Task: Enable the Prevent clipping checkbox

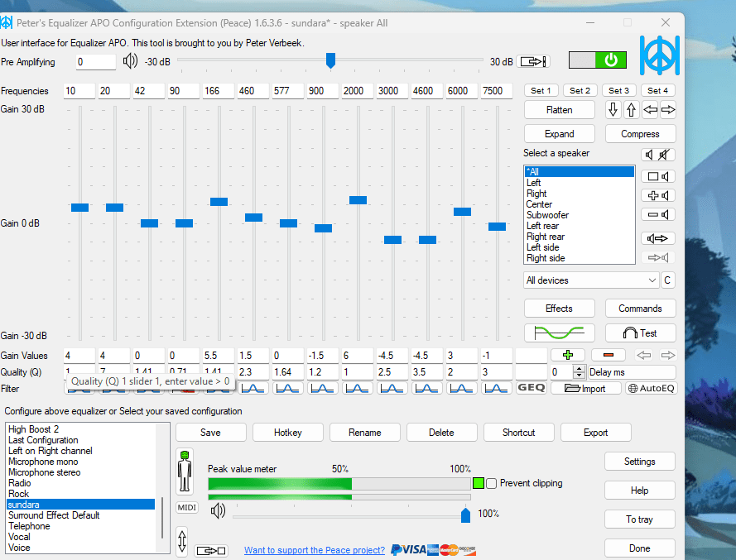Action: coord(492,484)
